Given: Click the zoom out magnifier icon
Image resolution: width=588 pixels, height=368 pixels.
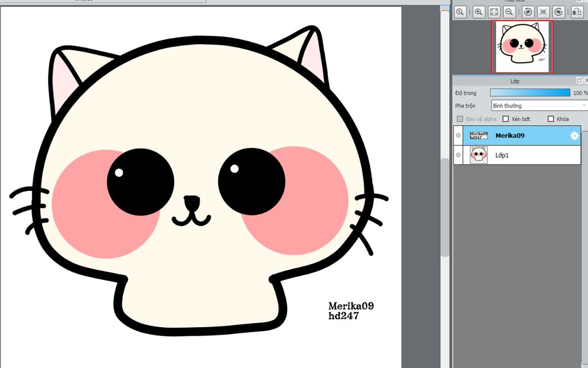Looking at the screenshot, I should tap(509, 12).
